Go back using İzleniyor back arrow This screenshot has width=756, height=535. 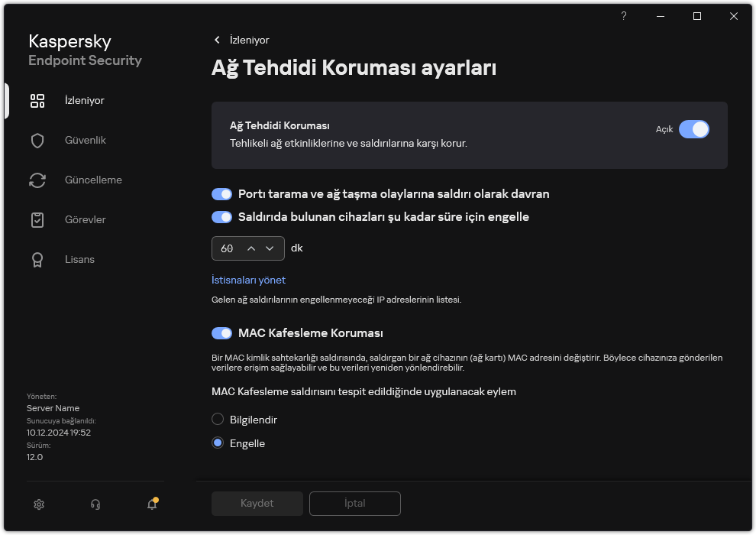(216, 40)
